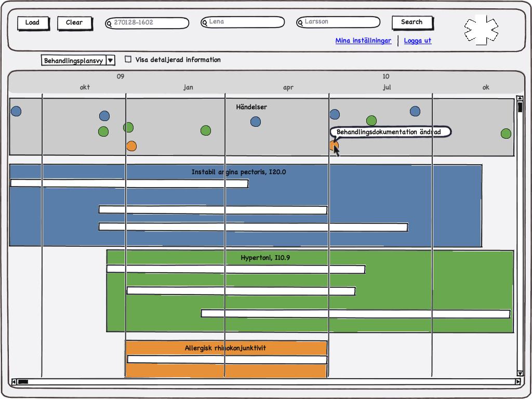532x399 pixels.
Task: Select the green event dot at far right
Action: pos(506,134)
